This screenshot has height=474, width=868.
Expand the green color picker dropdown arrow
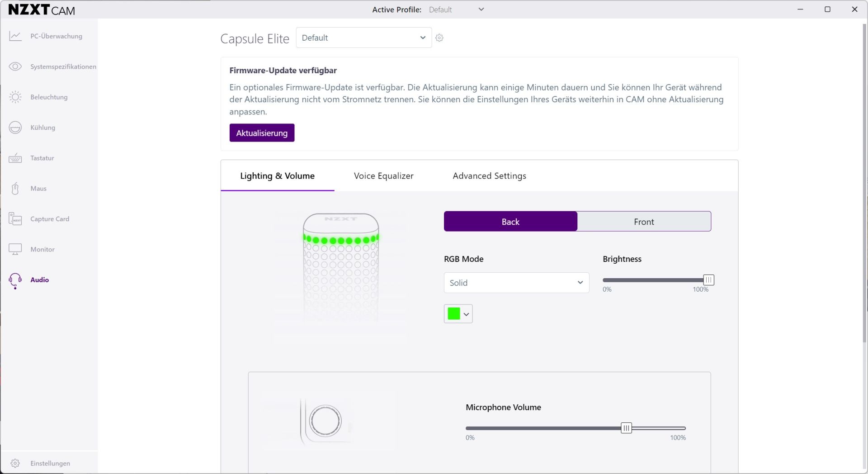467,314
